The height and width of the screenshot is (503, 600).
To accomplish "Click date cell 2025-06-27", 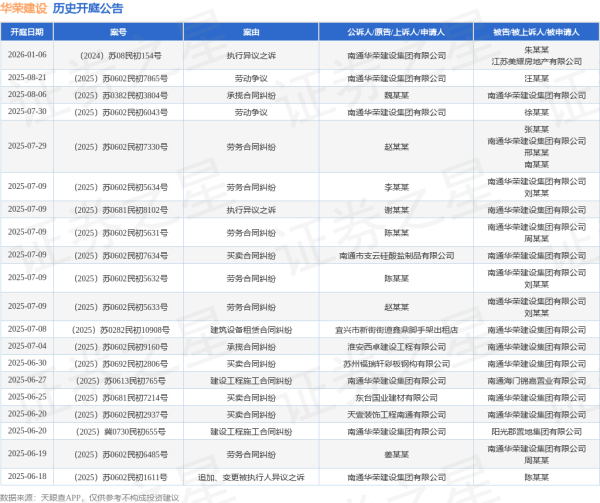I will pyautogui.click(x=27, y=380).
